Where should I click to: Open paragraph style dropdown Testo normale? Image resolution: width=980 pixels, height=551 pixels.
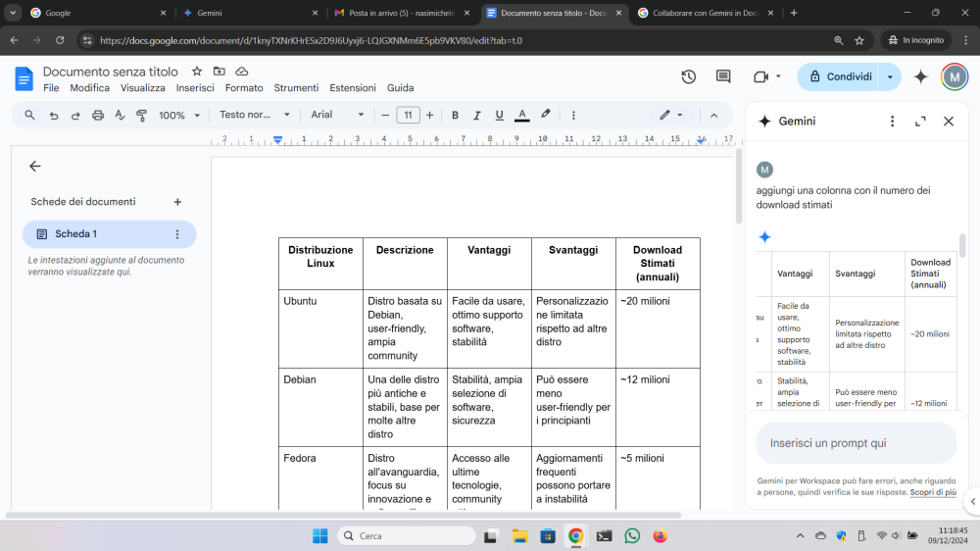[x=255, y=115]
